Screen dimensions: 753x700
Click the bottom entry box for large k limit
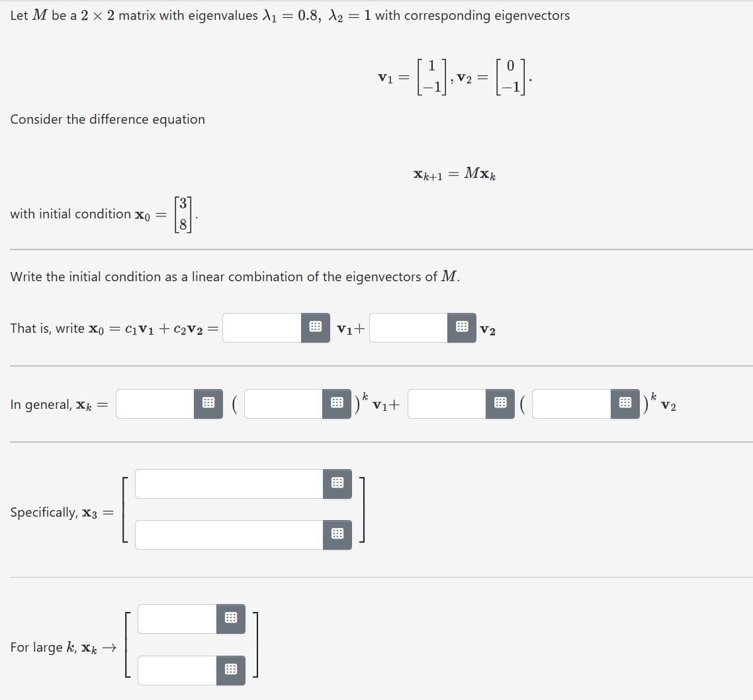(x=175, y=670)
